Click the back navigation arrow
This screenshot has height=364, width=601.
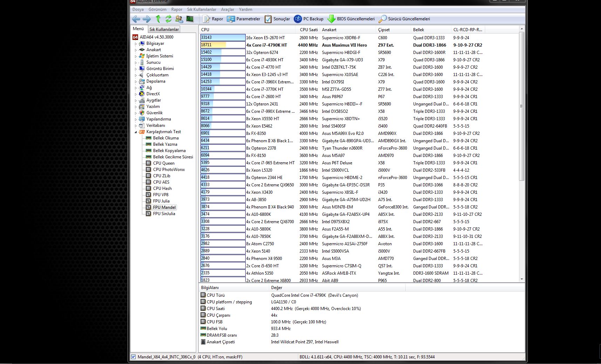[x=136, y=19]
